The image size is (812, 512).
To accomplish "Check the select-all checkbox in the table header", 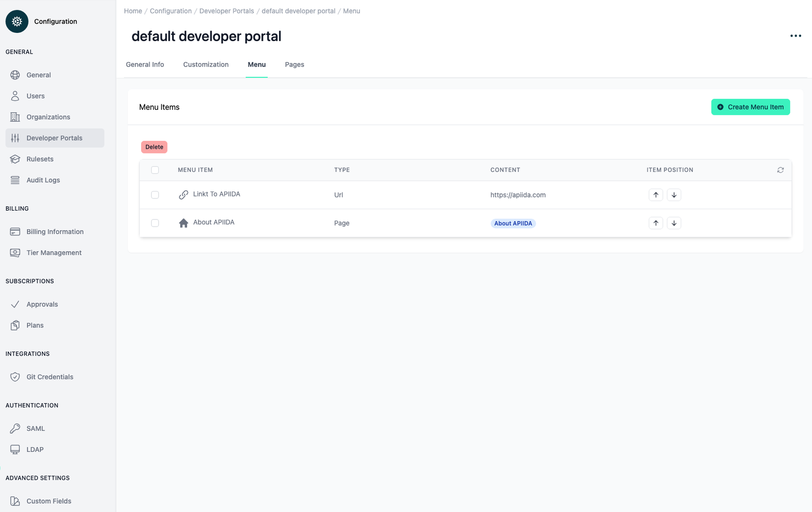I will (155, 169).
